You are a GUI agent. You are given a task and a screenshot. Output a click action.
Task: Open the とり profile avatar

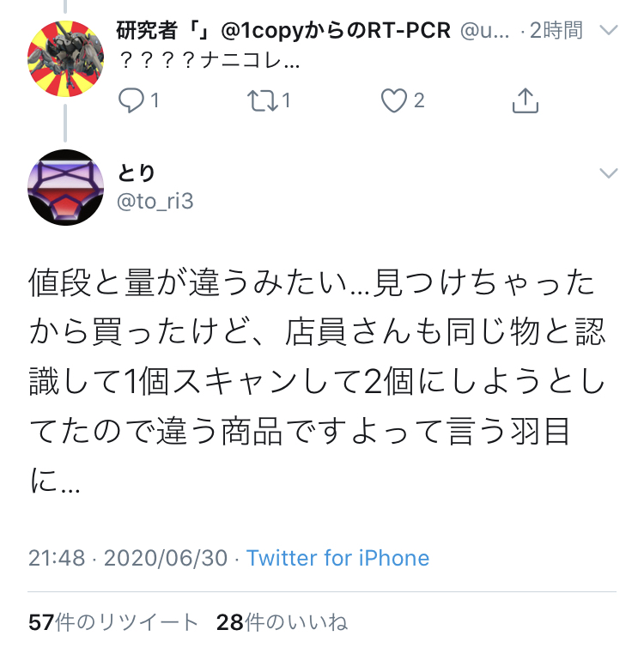click(x=65, y=187)
